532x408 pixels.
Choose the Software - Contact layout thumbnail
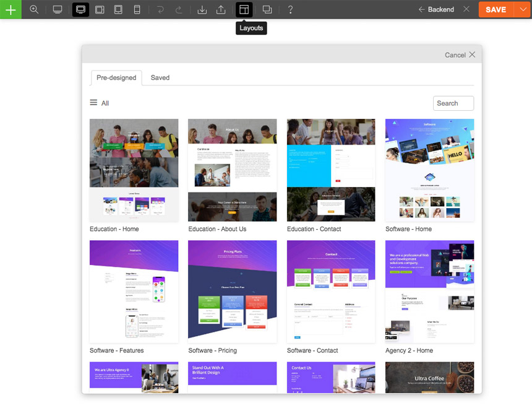(x=331, y=292)
